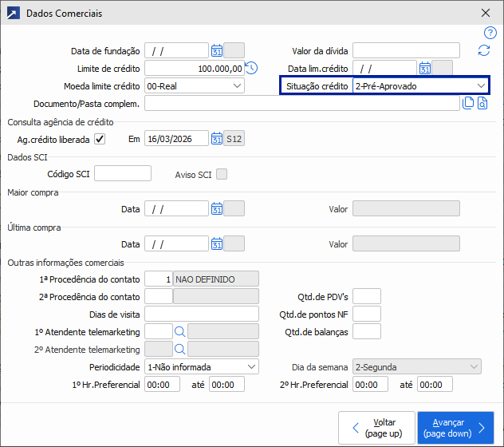Open calendar for Ag.crédito liberada date
504x447 pixels.
click(x=216, y=139)
